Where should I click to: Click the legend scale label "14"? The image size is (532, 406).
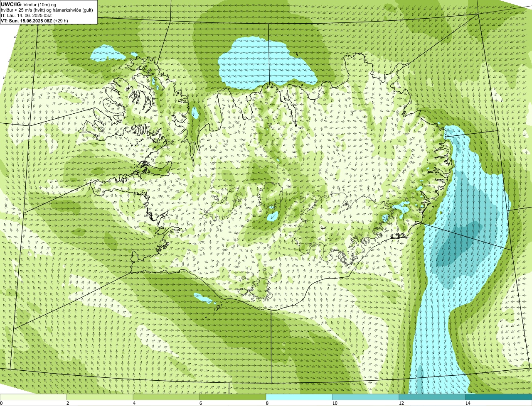tap(468, 403)
